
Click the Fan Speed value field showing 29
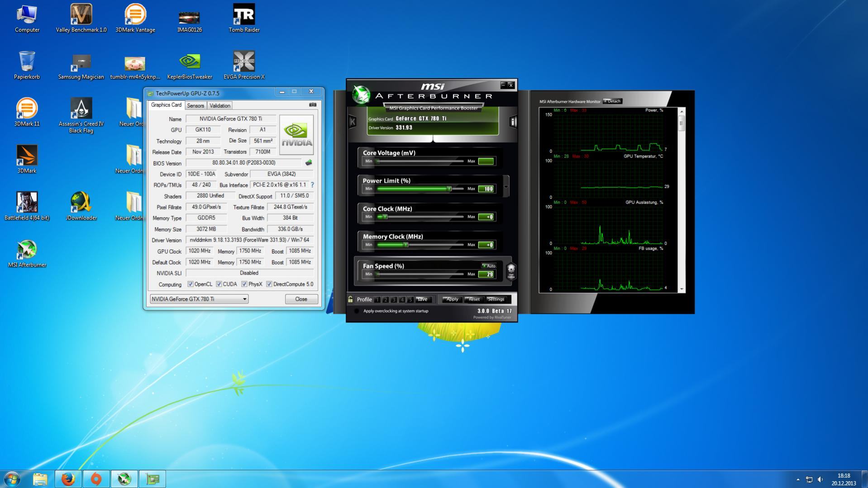(486, 274)
